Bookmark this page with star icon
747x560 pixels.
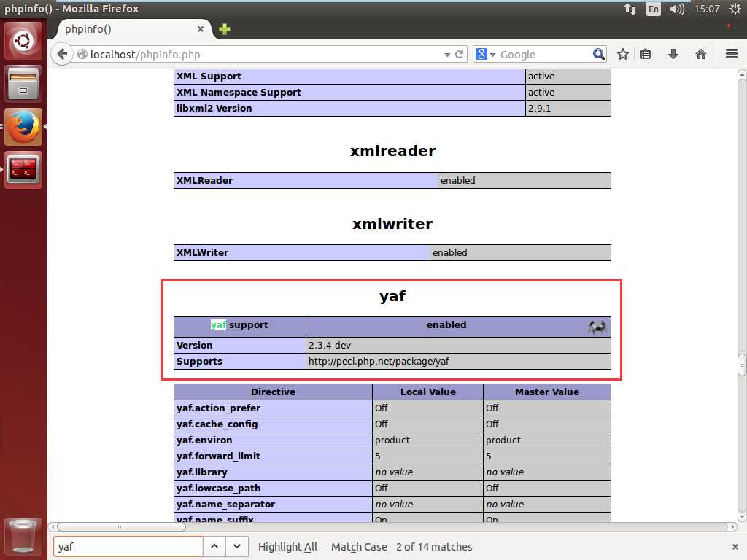(623, 54)
